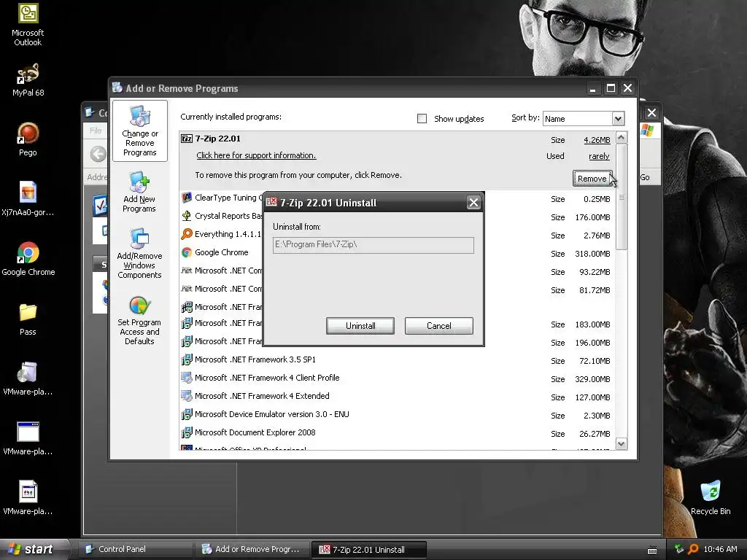Click the Everything tray icon

693,549
